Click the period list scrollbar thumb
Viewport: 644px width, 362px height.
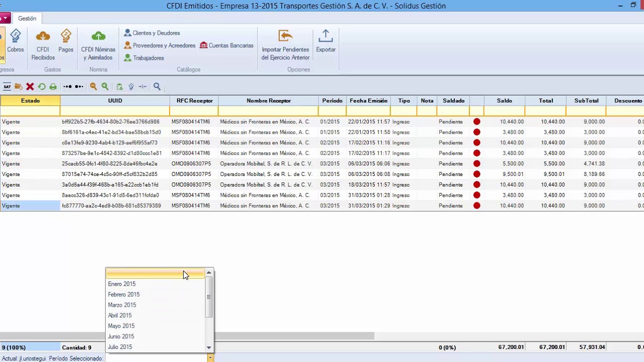(x=209, y=297)
